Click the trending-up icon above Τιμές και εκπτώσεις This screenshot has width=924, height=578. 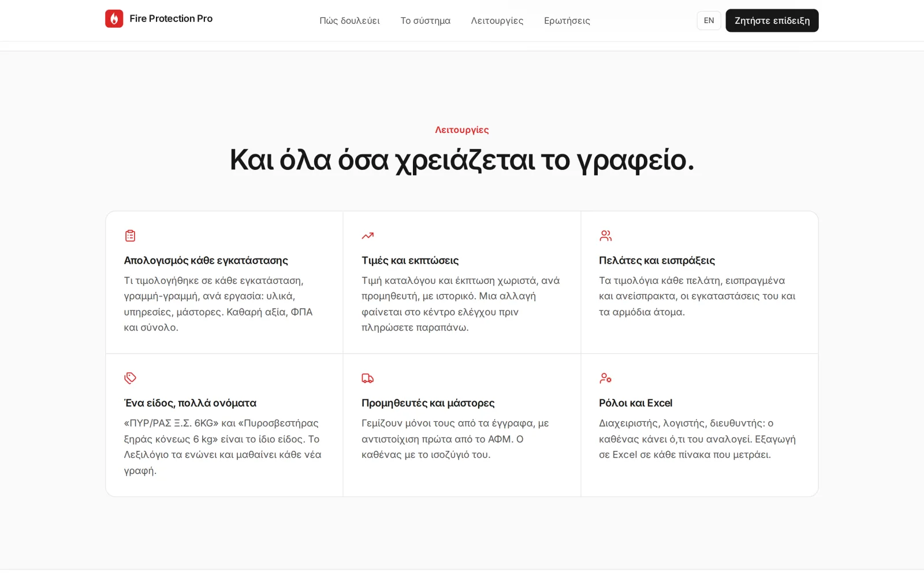368,236
